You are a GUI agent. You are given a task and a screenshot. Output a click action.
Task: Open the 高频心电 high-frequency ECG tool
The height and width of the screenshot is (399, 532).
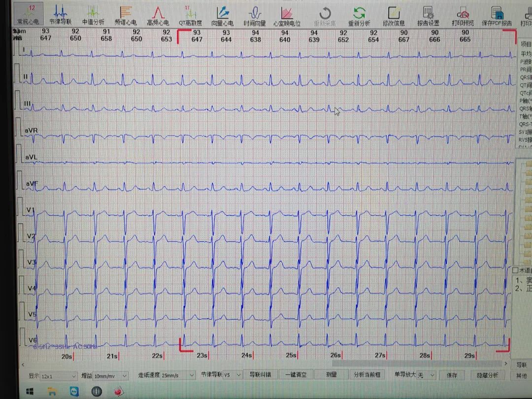(x=158, y=16)
